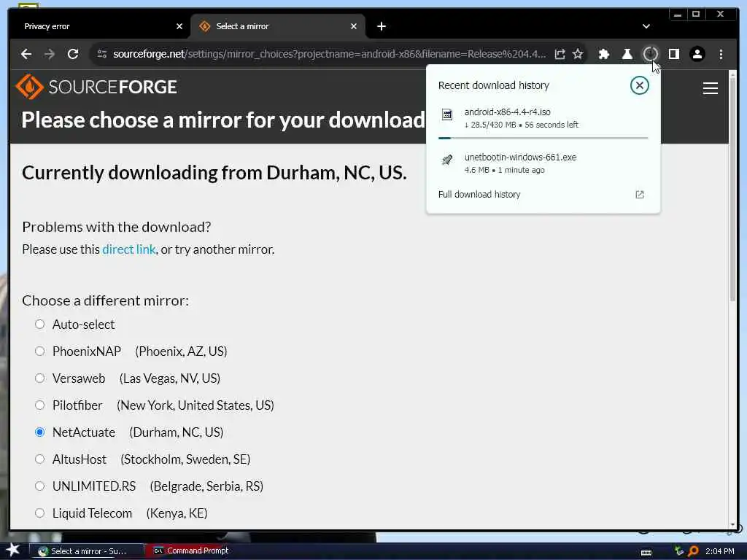Select the Auto-select mirror option

pyautogui.click(x=40, y=324)
